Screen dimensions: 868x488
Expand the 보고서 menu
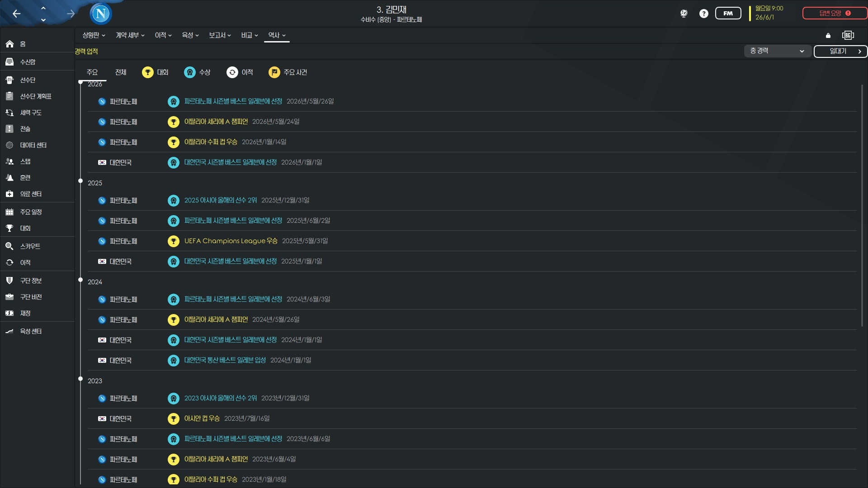[x=220, y=35]
